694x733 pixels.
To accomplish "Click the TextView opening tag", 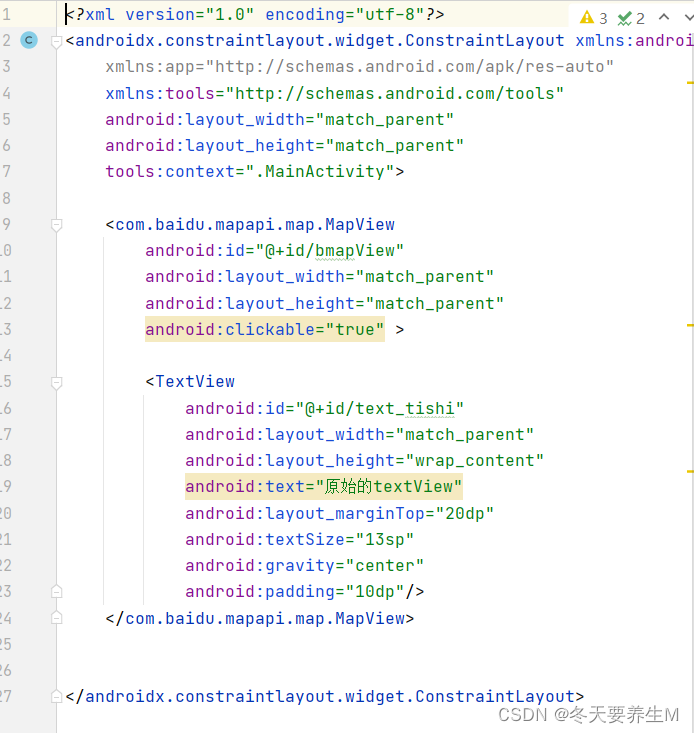I will 190,381.
